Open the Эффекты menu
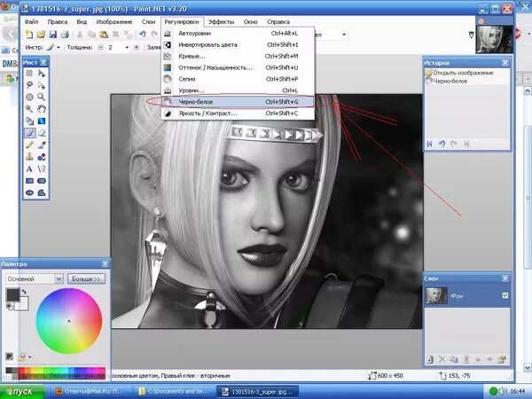Screen dimensions: 532x399 coord(221,21)
